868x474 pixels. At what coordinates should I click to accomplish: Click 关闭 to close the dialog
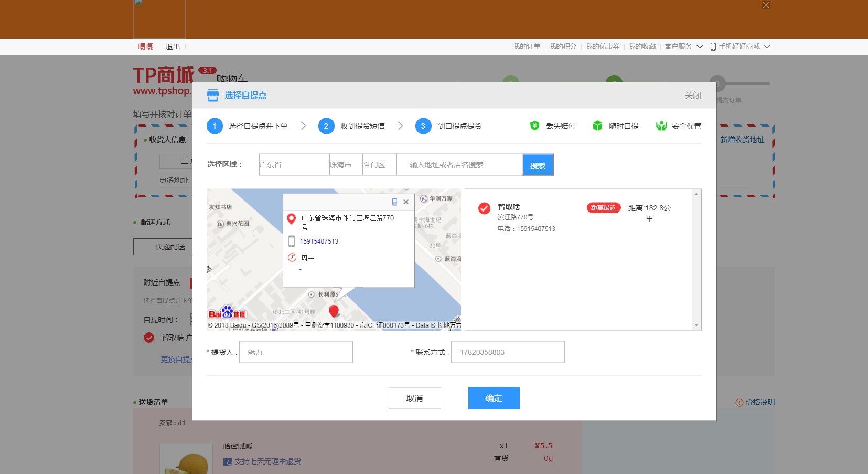point(692,95)
